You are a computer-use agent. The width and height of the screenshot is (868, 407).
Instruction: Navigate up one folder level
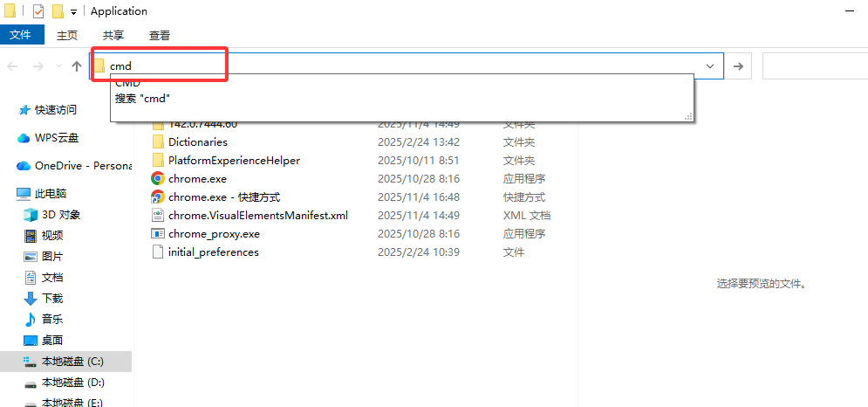[x=77, y=66]
